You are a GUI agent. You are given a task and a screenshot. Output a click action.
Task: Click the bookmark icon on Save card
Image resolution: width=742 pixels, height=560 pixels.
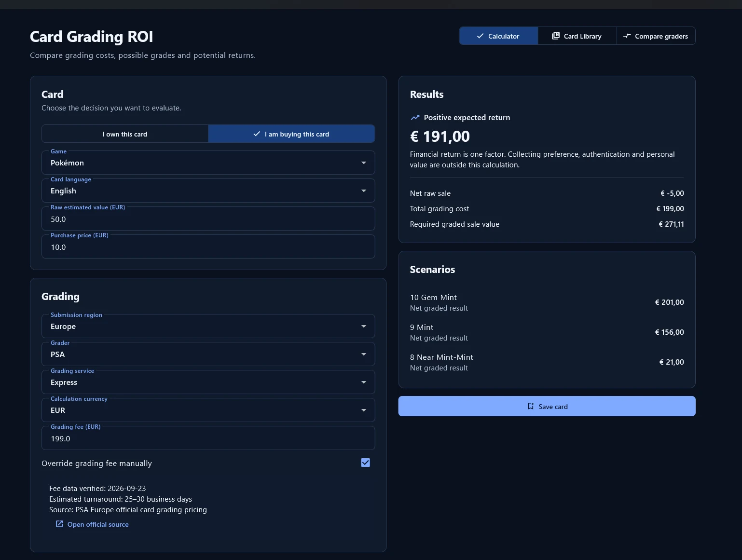coord(531,406)
